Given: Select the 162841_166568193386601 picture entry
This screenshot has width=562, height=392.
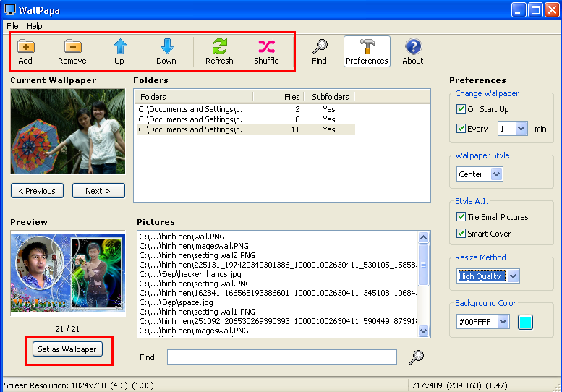Looking at the screenshot, I should 278,293.
